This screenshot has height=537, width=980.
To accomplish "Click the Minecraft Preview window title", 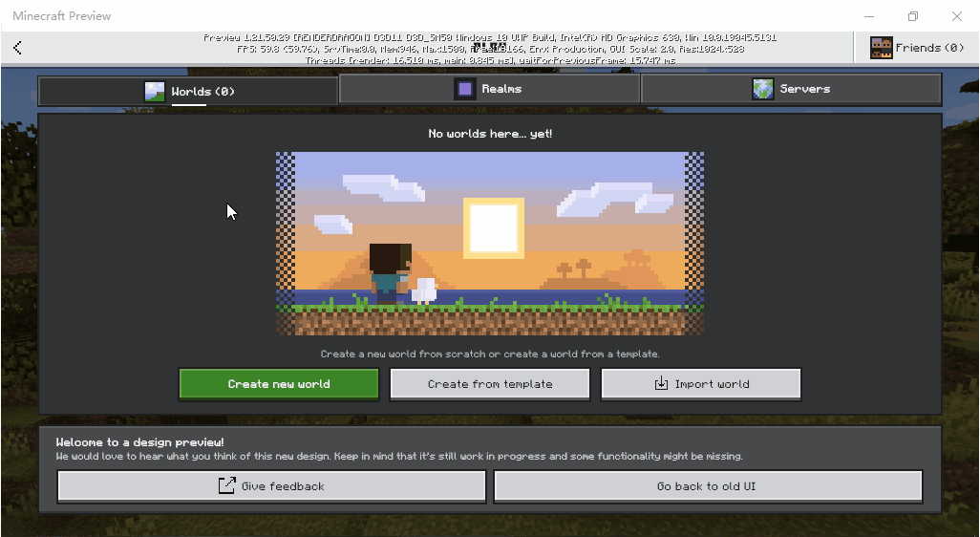I will (62, 15).
